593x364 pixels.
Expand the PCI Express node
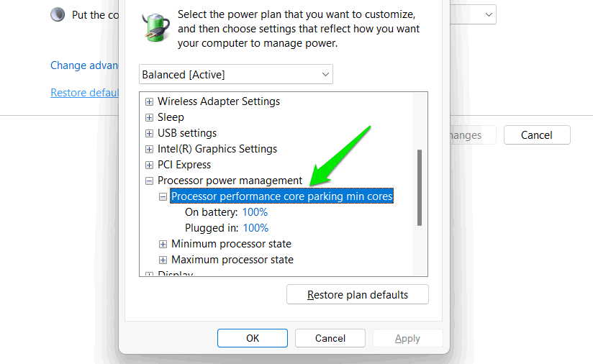click(150, 165)
